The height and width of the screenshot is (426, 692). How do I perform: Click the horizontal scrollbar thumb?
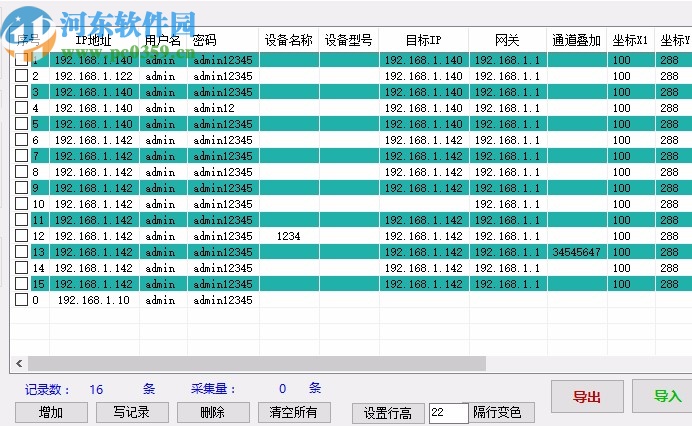pos(257,364)
